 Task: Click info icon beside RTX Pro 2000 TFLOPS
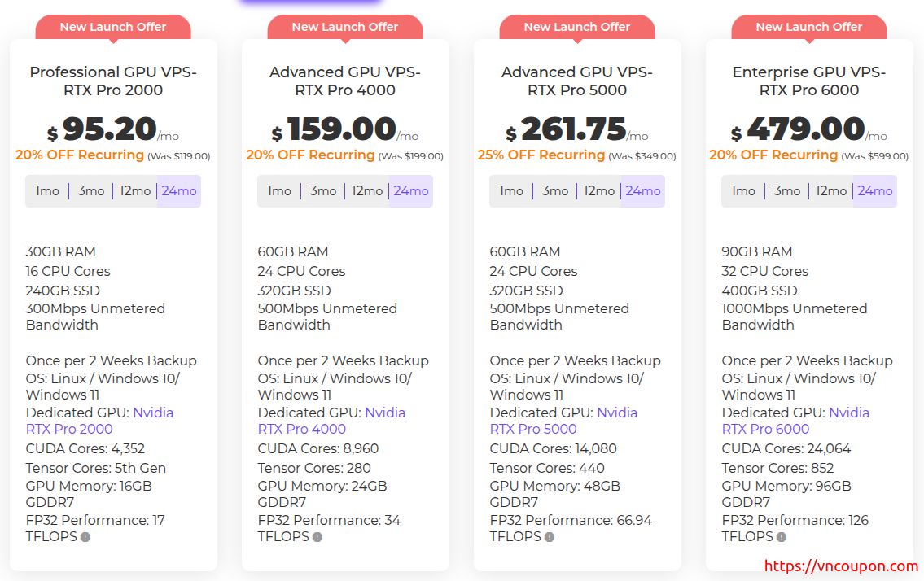pos(85,537)
